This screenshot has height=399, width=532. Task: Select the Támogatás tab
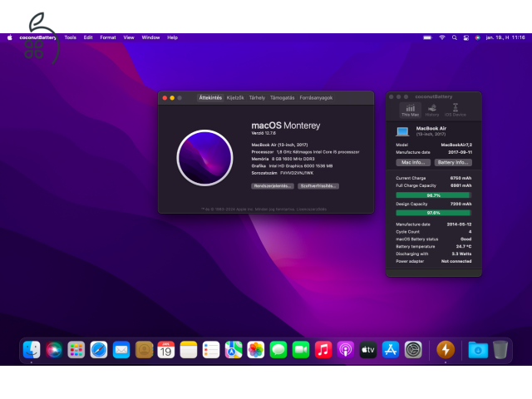(x=282, y=97)
